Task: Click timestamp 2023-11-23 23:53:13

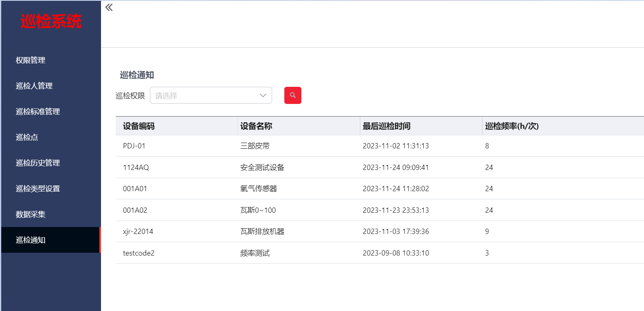Action: [x=396, y=210]
